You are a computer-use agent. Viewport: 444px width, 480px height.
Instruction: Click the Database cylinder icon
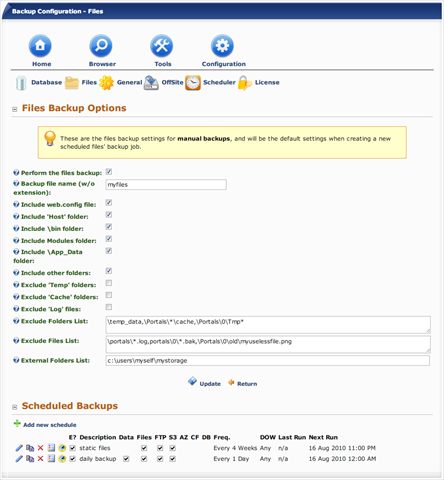pos(21,83)
